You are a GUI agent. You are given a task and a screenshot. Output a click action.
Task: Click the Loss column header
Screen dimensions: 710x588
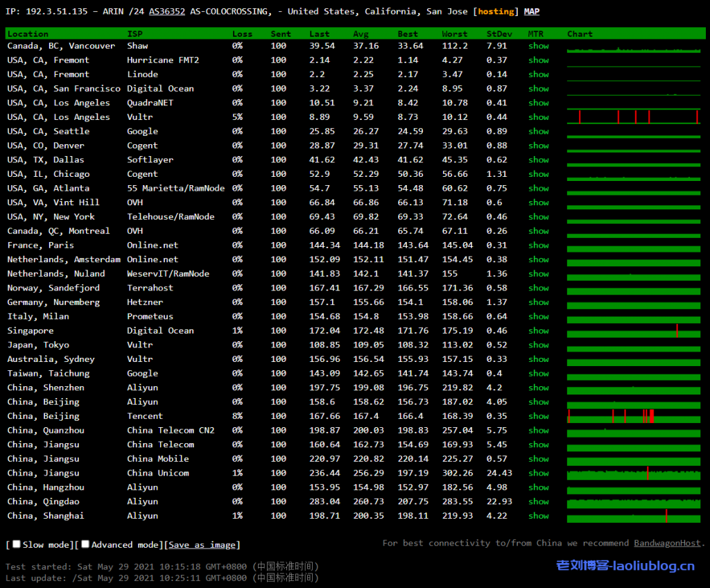pos(242,33)
